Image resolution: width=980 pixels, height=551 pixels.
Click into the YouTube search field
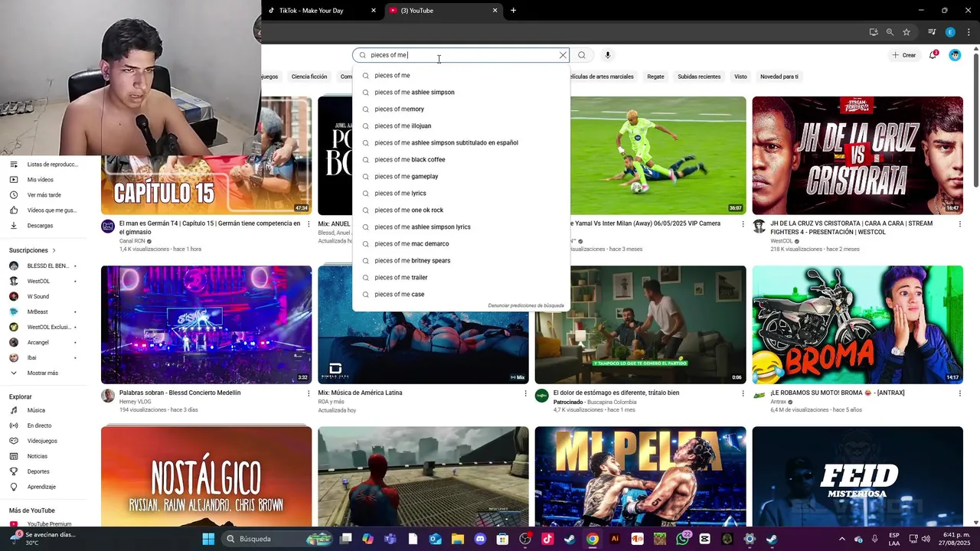click(459, 55)
